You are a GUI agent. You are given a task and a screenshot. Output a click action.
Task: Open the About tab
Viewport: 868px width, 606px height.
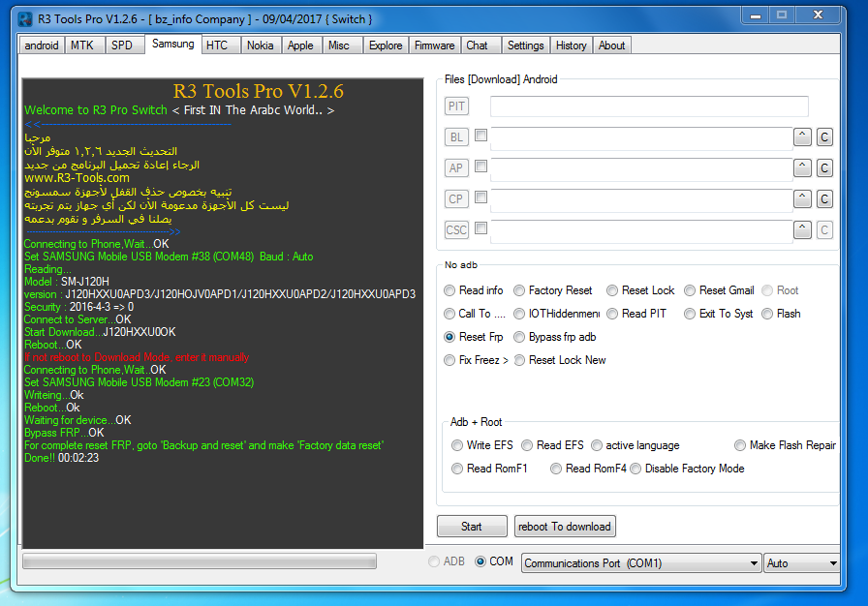[611, 45]
